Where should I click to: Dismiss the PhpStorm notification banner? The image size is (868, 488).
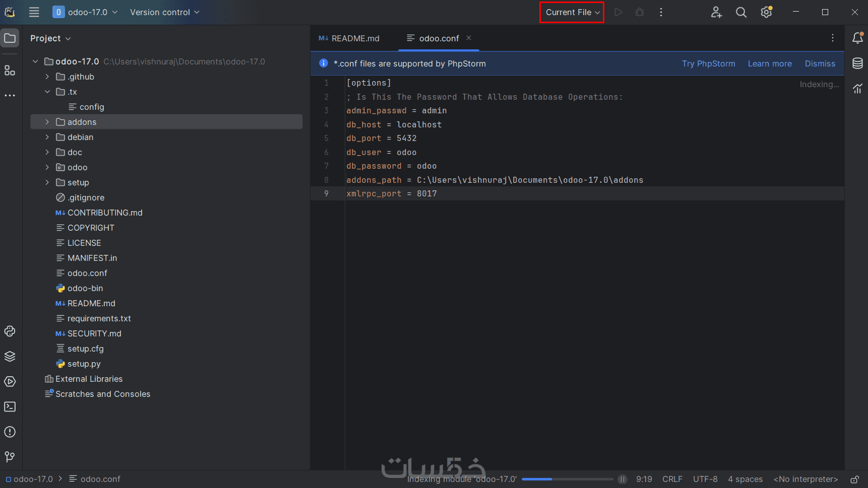[x=820, y=63]
